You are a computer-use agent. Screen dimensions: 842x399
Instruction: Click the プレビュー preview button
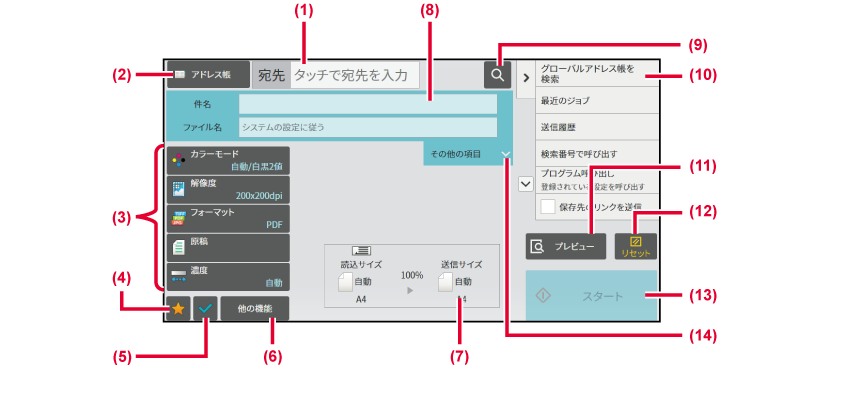click(565, 246)
